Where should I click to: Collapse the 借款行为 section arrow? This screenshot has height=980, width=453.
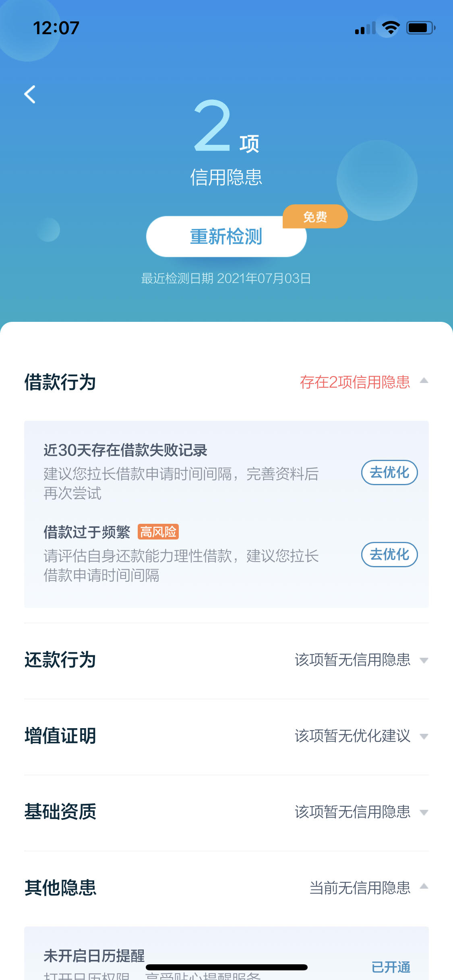[424, 381]
